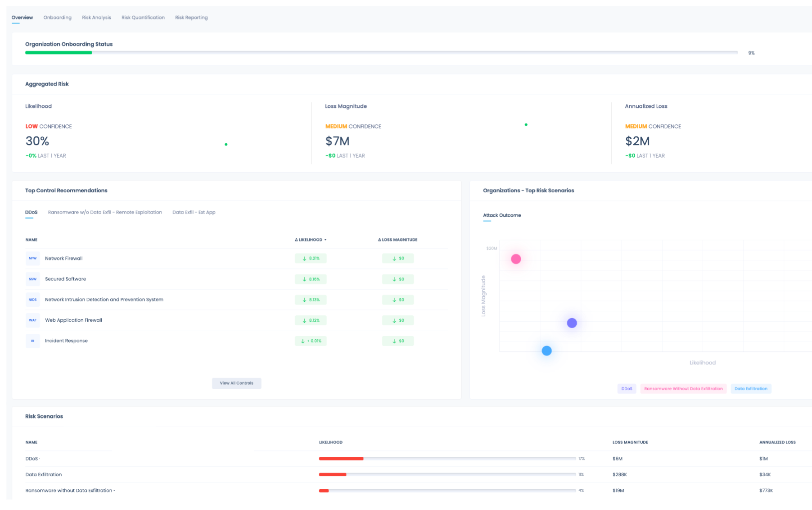Click the Data Exfiltration likelihood bar
812x510 pixels.
(447, 474)
